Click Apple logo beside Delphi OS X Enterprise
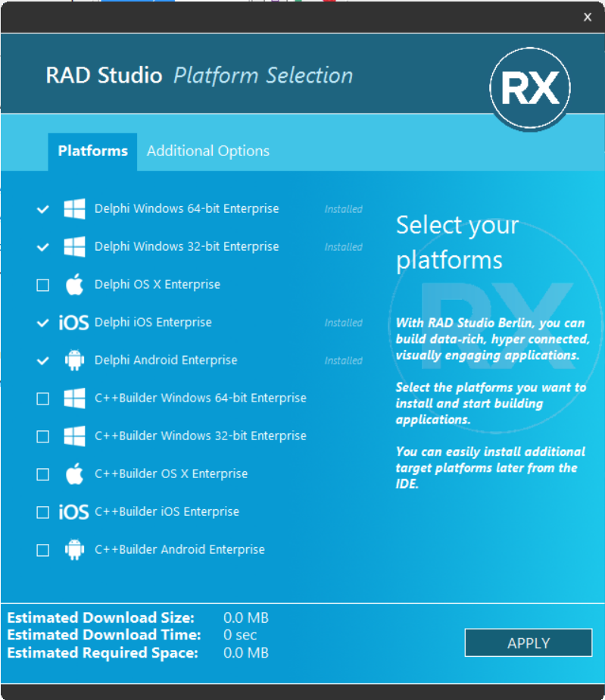 (x=74, y=284)
